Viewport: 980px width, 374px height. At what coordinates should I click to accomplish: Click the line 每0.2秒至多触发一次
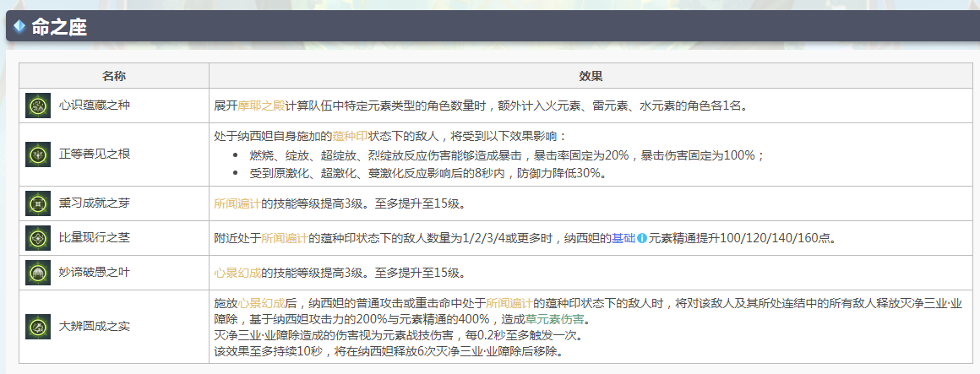click(398, 336)
